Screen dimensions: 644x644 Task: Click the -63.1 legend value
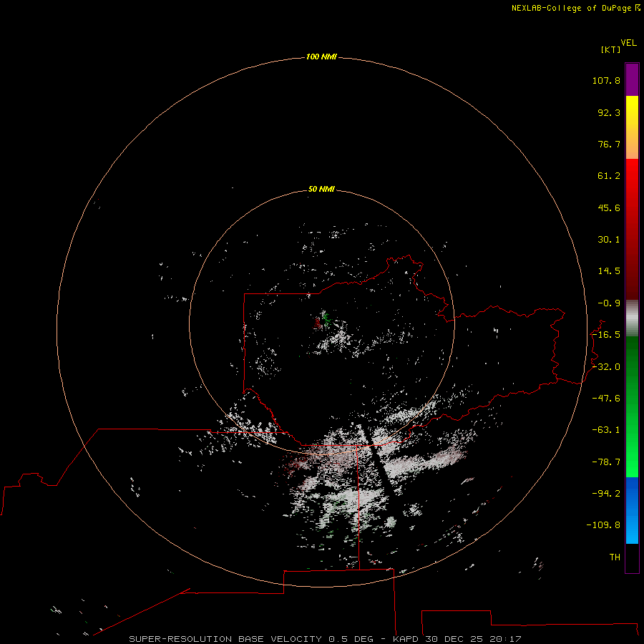pyautogui.click(x=606, y=430)
